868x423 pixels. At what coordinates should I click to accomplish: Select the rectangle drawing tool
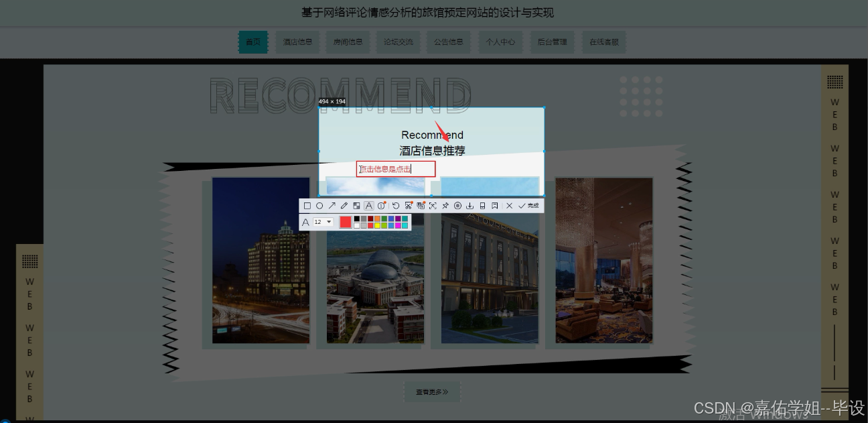(x=307, y=206)
